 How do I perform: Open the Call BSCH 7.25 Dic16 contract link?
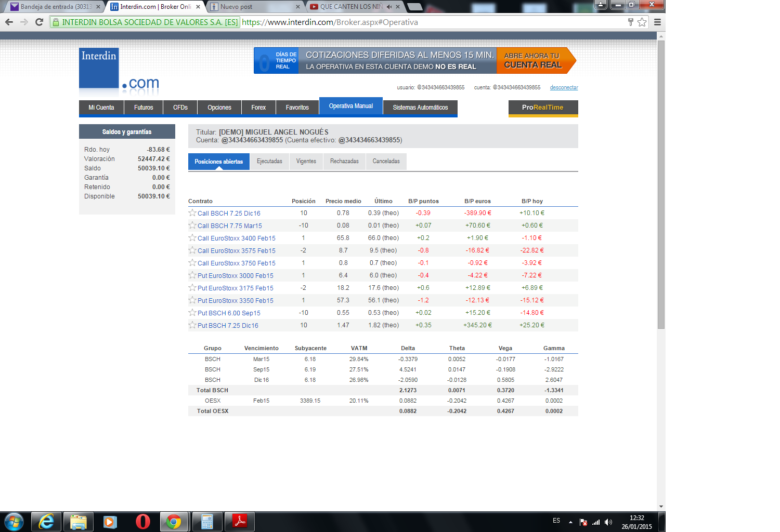(229, 214)
